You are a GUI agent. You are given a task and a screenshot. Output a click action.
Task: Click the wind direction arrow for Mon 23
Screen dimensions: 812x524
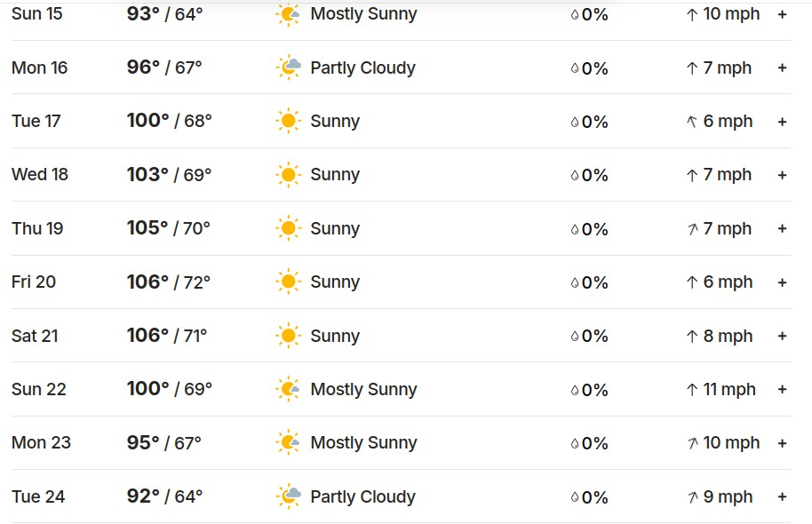(692, 443)
